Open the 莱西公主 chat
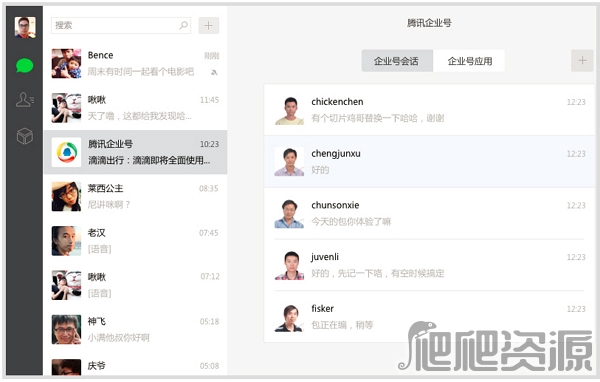The height and width of the screenshot is (382, 600). [x=135, y=196]
